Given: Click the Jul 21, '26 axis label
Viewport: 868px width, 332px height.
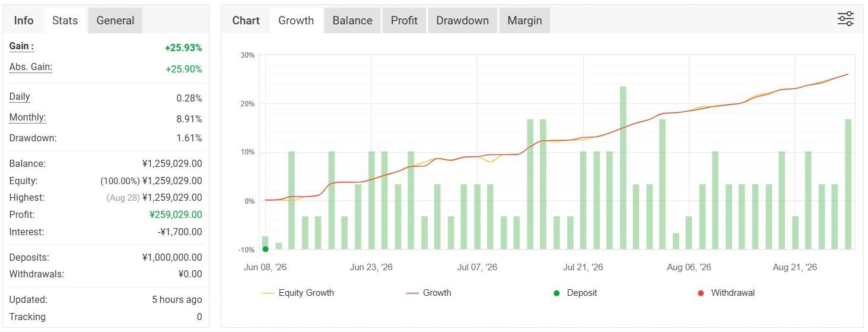Looking at the screenshot, I should coord(583,268).
